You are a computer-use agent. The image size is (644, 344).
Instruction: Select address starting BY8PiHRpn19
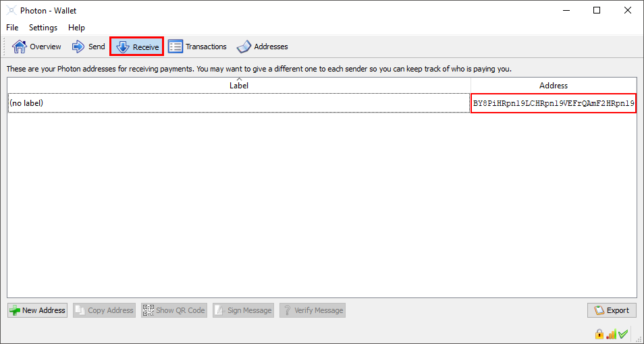point(554,103)
